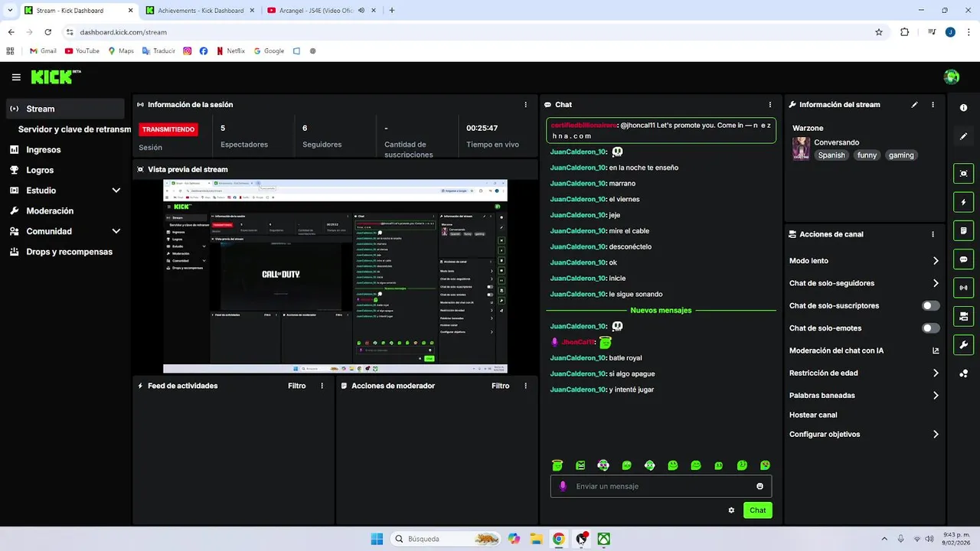The height and width of the screenshot is (551, 980).
Task: Open the Filtro dropdown in Acciones de moderador
Action: tap(501, 386)
